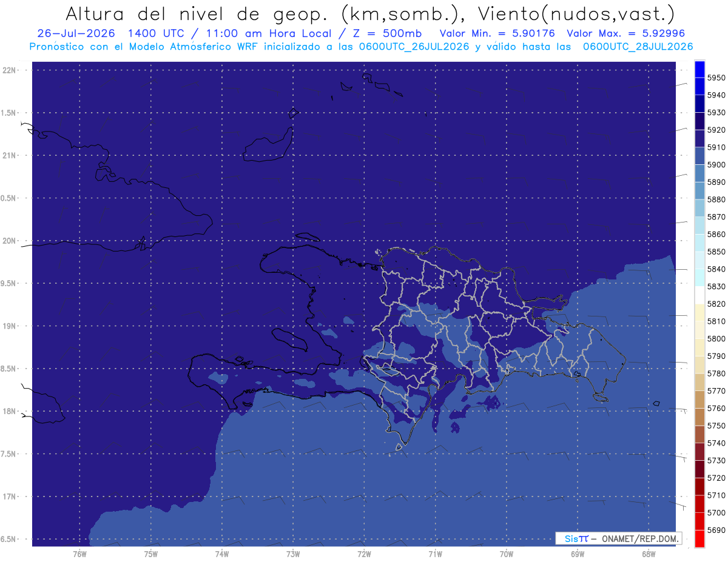Click the 69W longitude label

point(578,554)
